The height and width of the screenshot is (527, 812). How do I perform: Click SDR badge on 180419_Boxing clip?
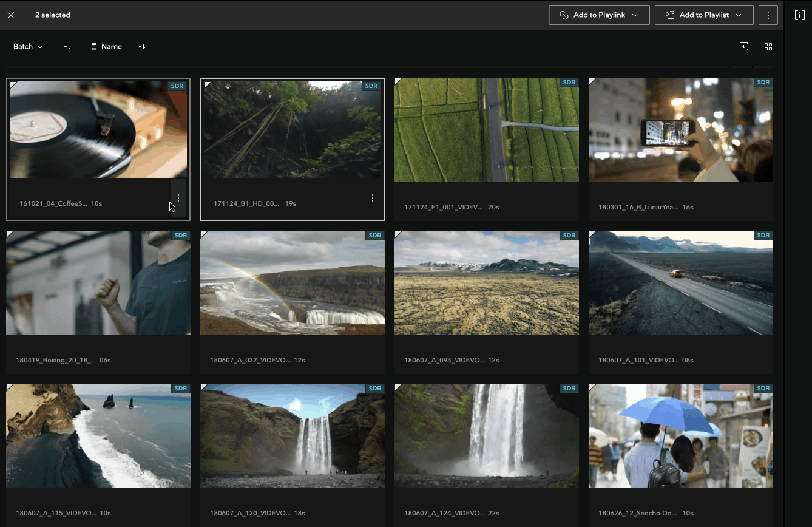(x=181, y=236)
